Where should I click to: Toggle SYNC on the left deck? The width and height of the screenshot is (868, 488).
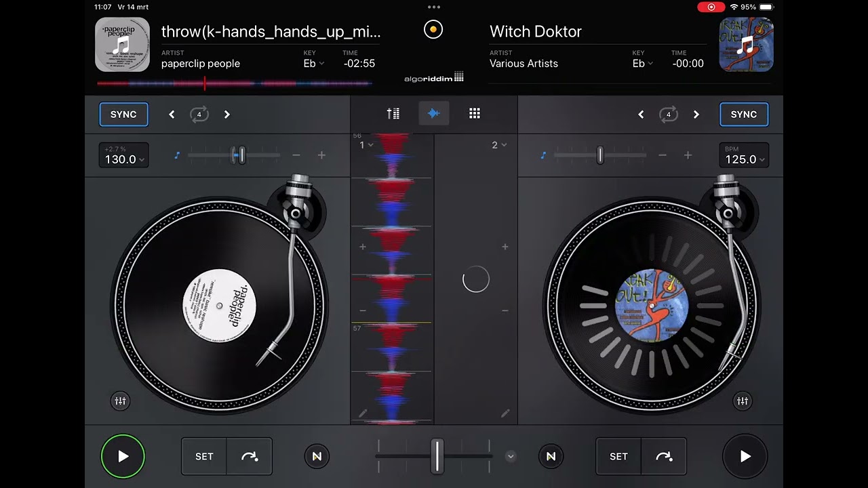click(x=123, y=115)
